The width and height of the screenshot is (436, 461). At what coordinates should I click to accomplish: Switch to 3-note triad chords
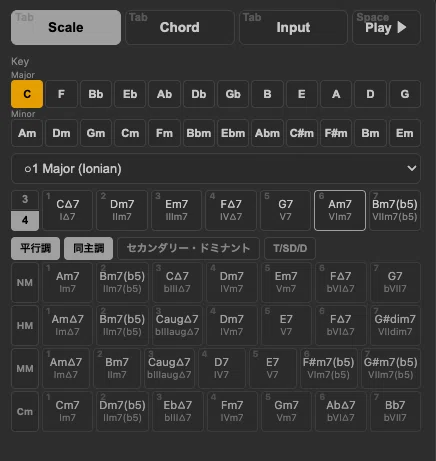[25, 200]
